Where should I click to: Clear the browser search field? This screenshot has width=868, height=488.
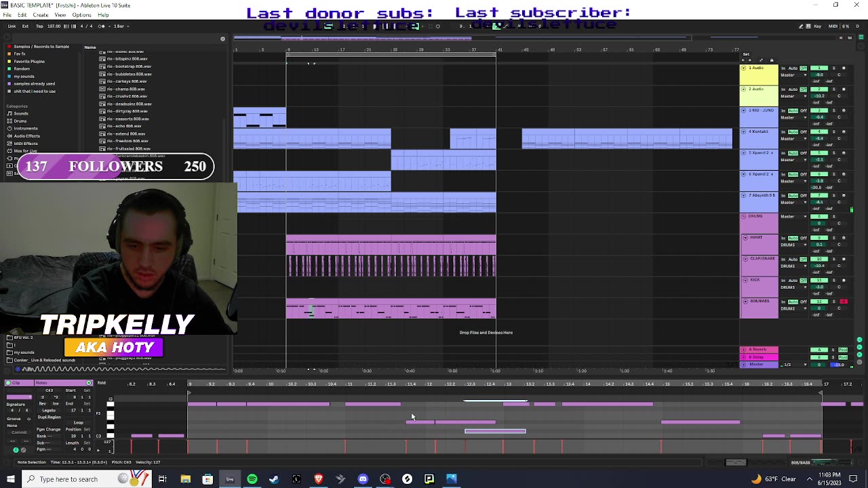[x=222, y=39]
